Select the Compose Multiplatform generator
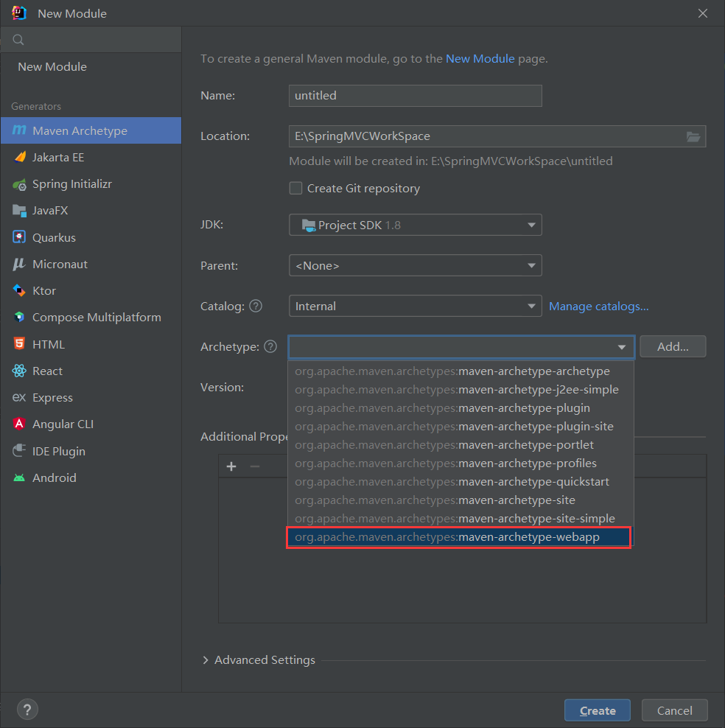The height and width of the screenshot is (728, 725). pos(91,318)
